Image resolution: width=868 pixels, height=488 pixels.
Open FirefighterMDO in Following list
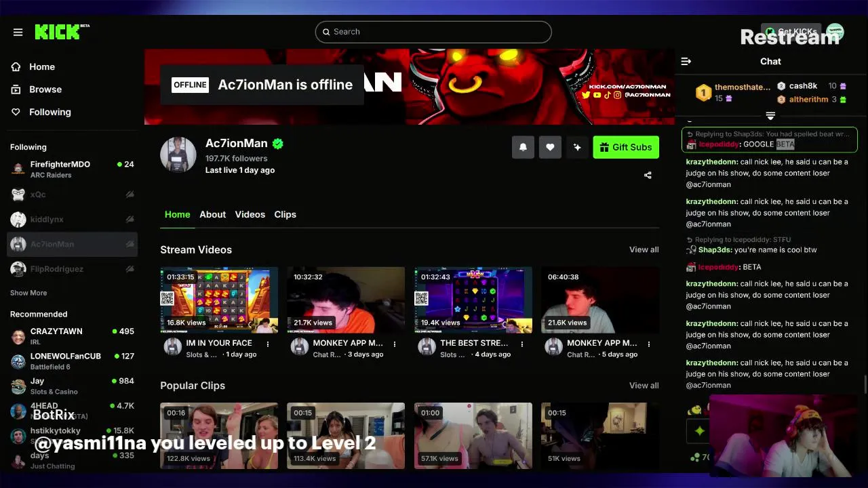click(73, 169)
